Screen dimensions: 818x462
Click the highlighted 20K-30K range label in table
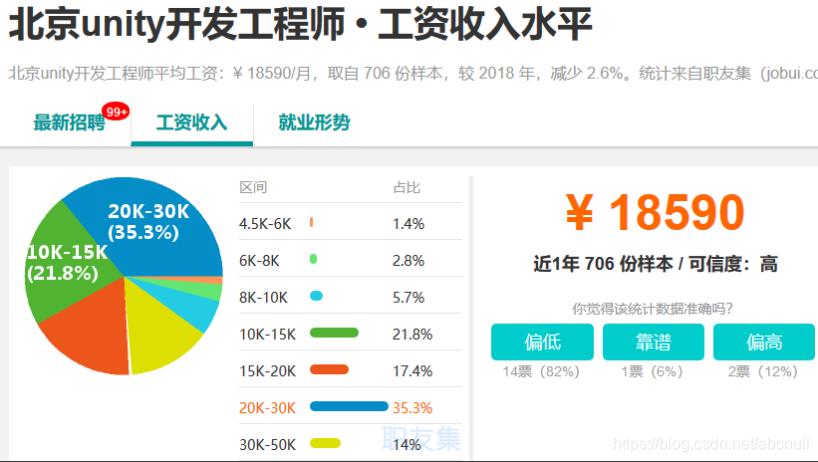point(267,408)
